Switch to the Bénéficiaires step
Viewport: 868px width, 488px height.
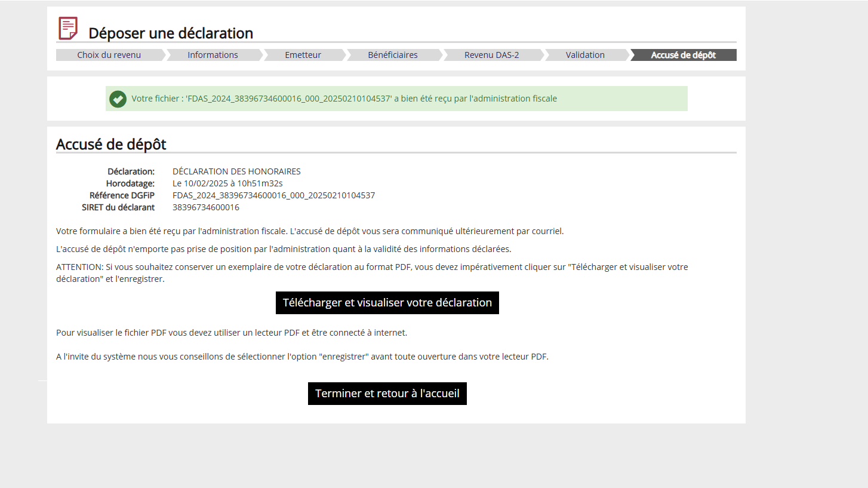(393, 55)
